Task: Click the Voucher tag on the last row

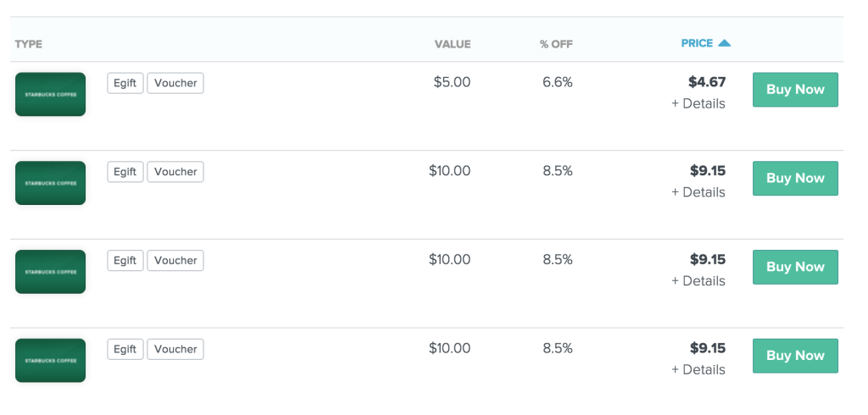Action: click(x=175, y=349)
